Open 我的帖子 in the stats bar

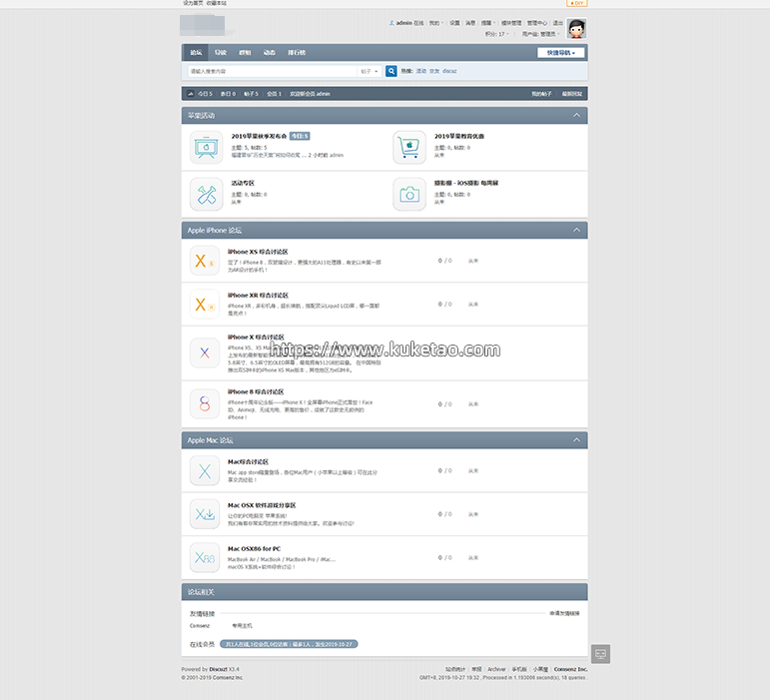point(541,94)
